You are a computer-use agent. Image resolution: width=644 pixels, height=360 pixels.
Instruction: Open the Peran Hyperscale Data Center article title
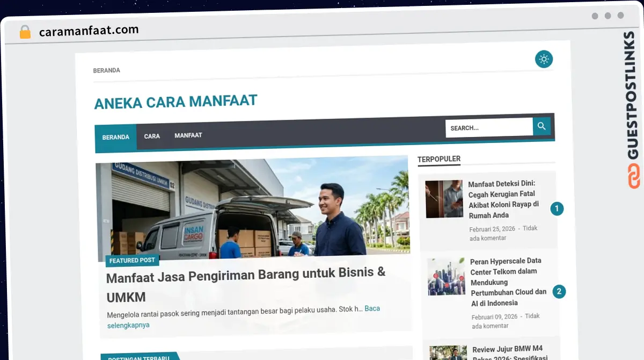[509, 282]
